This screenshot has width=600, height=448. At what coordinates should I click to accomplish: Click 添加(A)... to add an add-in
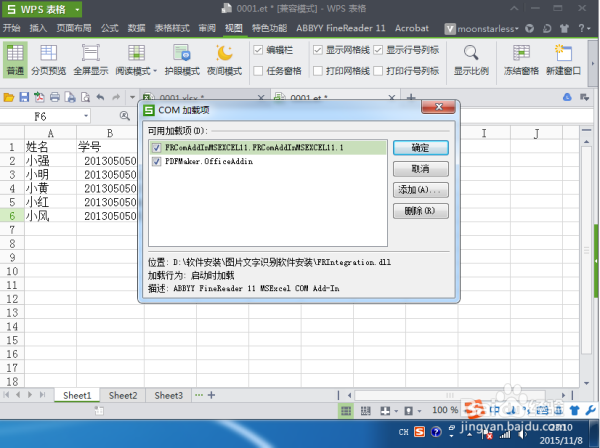tap(421, 190)
